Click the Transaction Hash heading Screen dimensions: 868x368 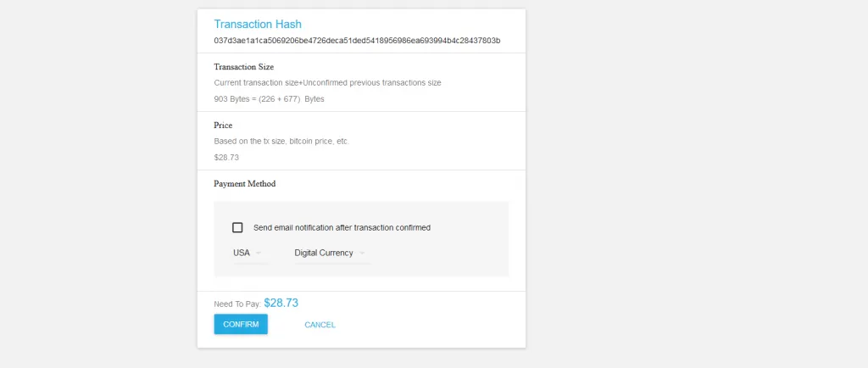click(258, 25)
